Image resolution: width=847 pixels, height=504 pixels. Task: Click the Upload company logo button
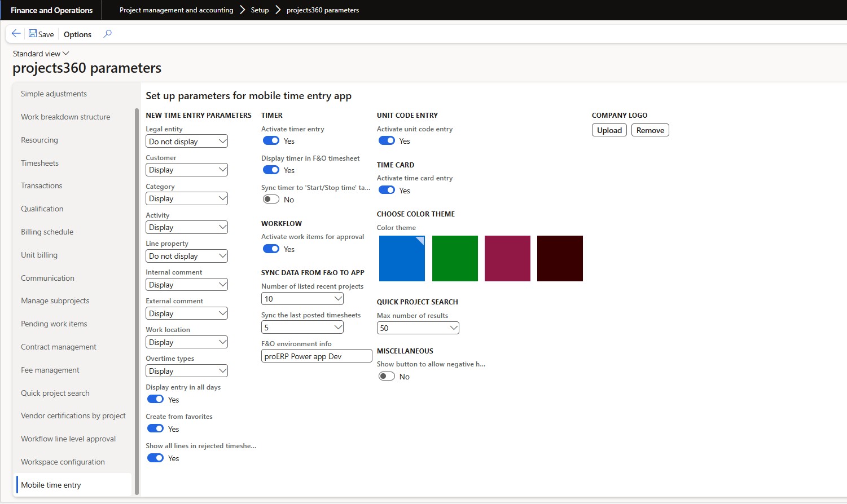pyautogui.click(x=609, y=130)
